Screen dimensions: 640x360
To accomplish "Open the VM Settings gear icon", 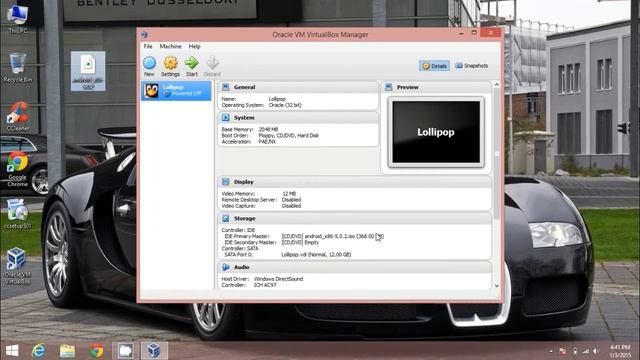I will coord(171,63).
